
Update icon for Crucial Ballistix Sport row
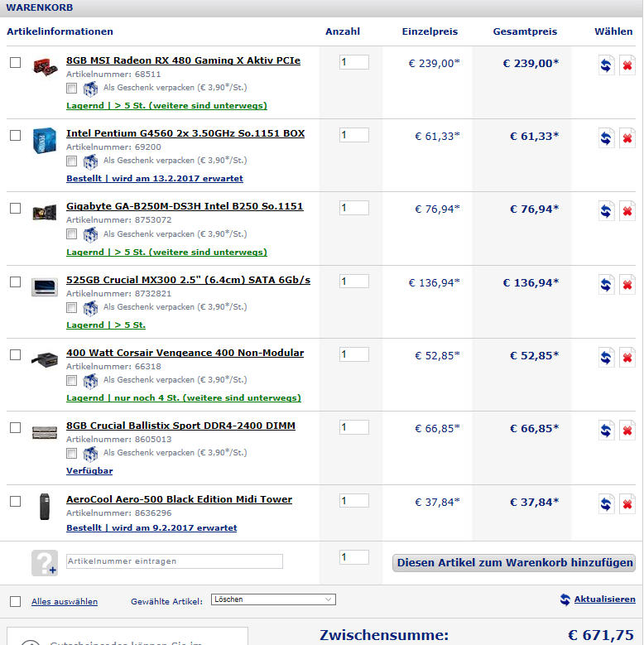pyautogui.click(x=606, y=431)
